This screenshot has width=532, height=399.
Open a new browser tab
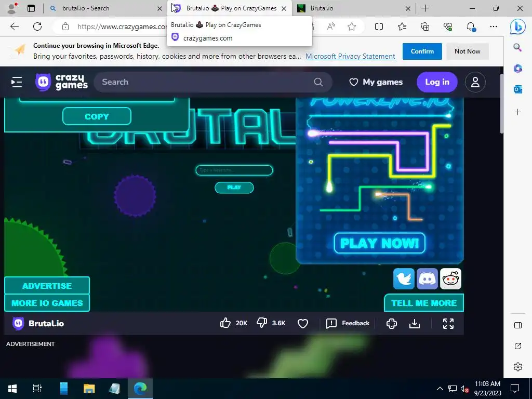[425, 8]
